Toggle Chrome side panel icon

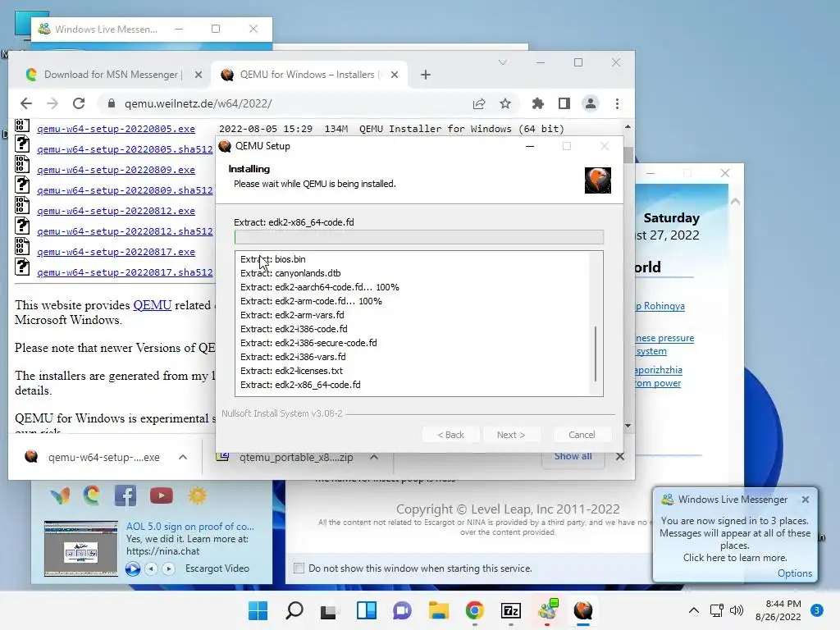click(x=564, y=103)
